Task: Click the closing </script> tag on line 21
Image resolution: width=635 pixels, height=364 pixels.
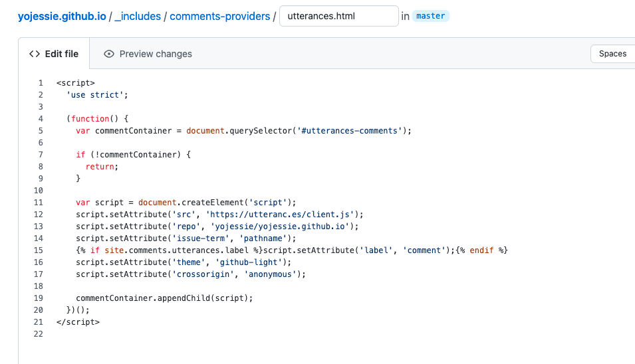Action: tap(78, 322)
